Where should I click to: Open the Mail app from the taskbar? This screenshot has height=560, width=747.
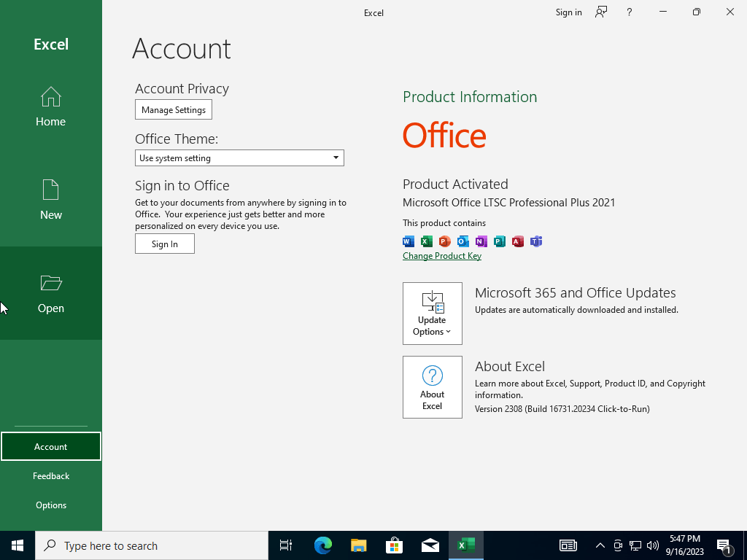430,545
